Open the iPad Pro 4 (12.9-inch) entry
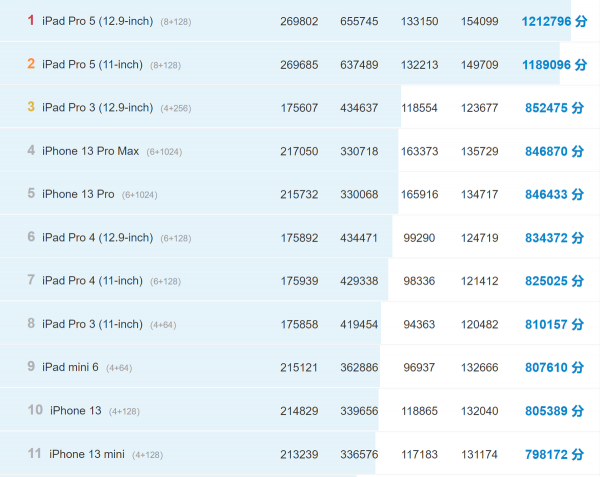Screen dimensions: 600x477 [98, 238]
